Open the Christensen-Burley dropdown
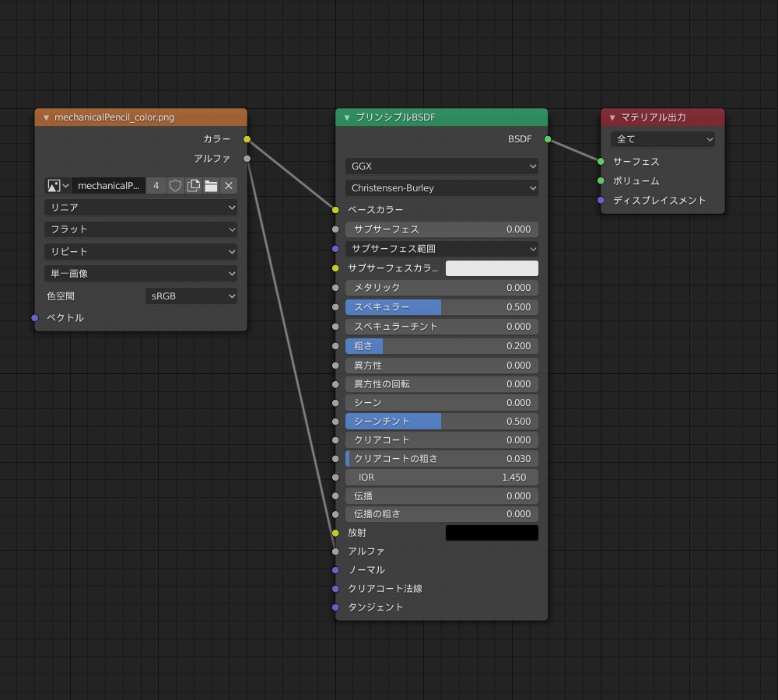This screenshot has height=700, width=778. (x=442, y=188)
